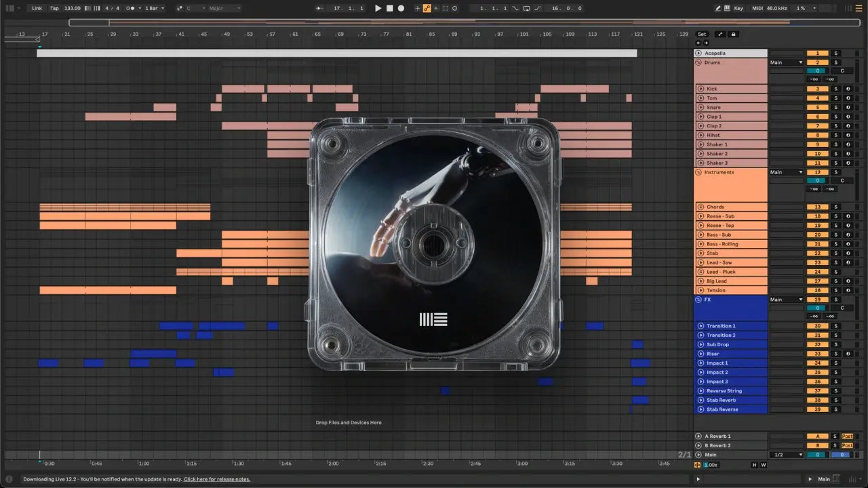Click the release notes link
Image resolution: width=868 pixels, height=488 pixels.
(x=216, y=479)
